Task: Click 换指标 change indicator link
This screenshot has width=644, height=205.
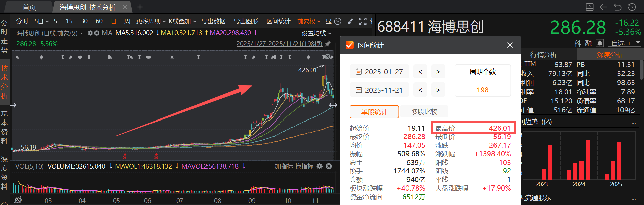Action: tap(304, 166)
